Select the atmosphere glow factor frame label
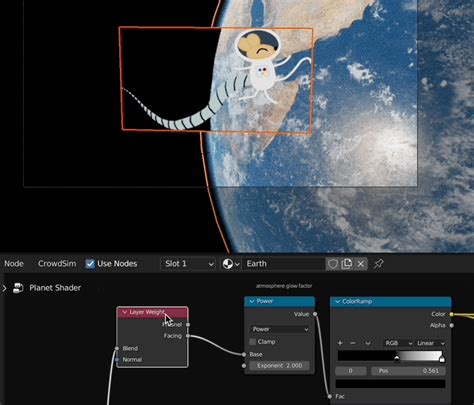Screen dimensions: 474x405 click(284, 286)
